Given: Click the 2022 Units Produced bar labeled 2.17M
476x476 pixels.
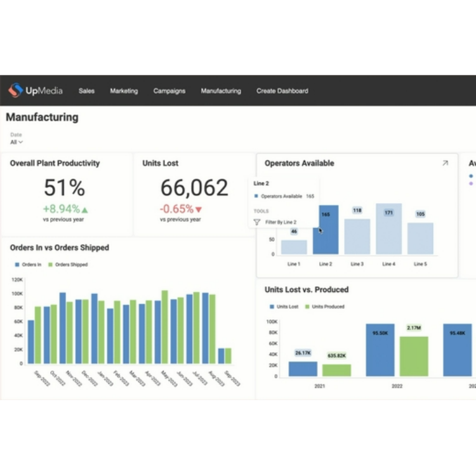Looking at the screenshot, I should tap(414, 355).
